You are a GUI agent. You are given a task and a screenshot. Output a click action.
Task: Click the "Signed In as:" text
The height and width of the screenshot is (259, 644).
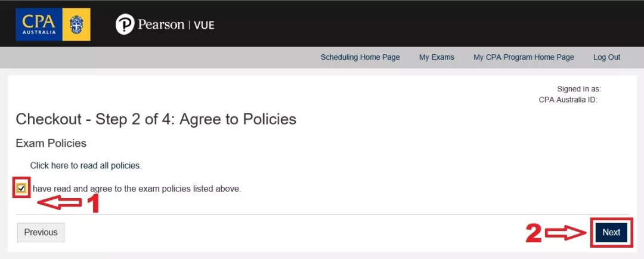click(x=578, y=89)
